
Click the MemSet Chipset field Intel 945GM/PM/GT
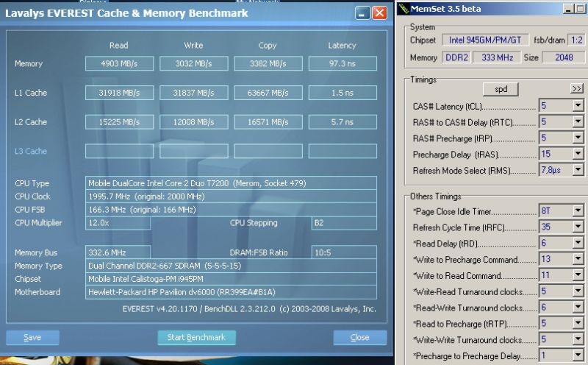tap(485, 40)
